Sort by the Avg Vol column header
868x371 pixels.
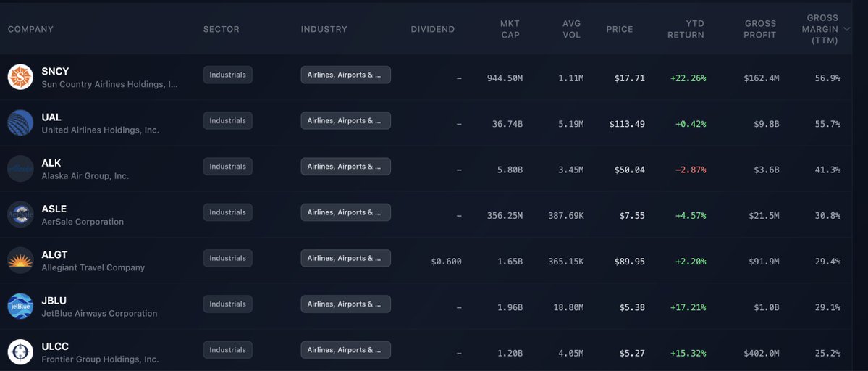[x=571, y=29]
